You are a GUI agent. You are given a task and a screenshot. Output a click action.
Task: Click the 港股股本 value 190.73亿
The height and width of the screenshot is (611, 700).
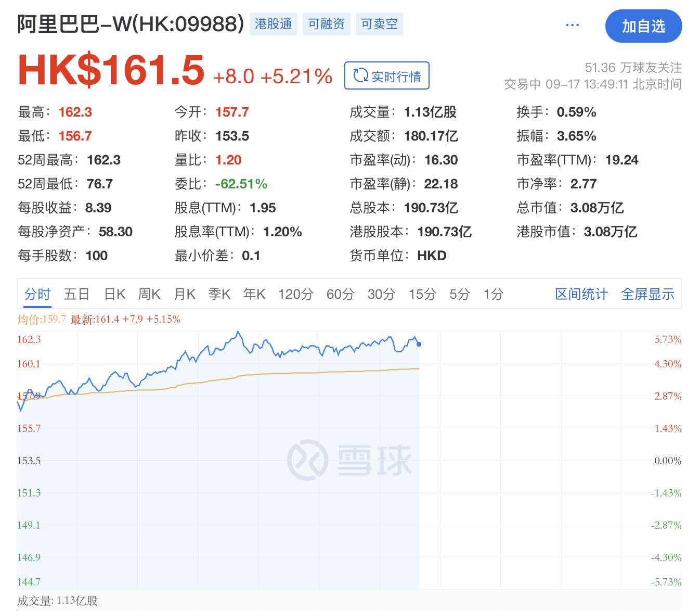(x=445, y=232)
